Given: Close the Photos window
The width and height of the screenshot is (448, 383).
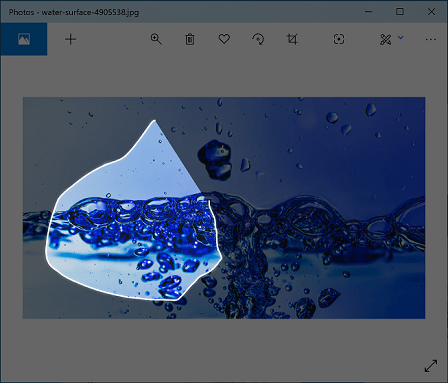Looking at the screenshot, I should click(431, 11).
